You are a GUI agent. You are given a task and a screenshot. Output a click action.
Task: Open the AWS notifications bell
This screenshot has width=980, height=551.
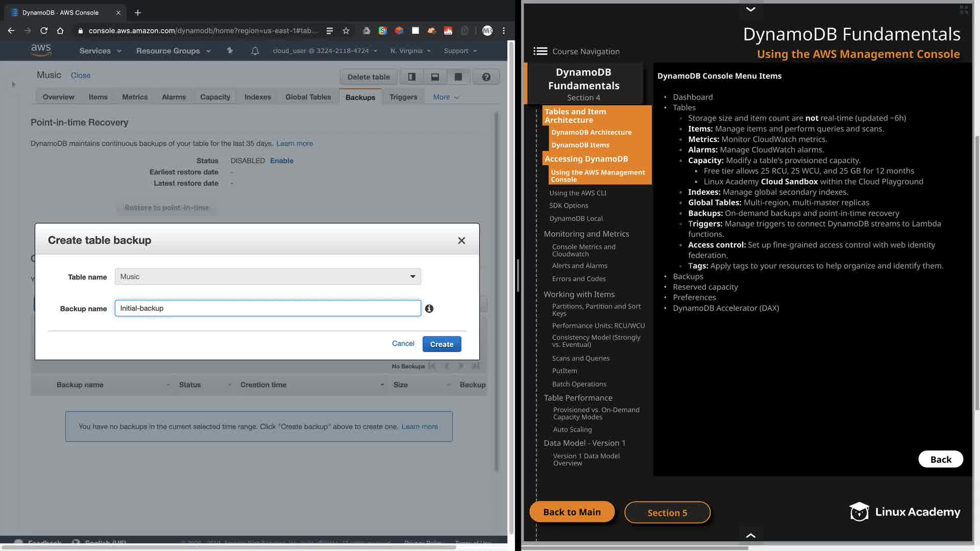tap(255, 51)
